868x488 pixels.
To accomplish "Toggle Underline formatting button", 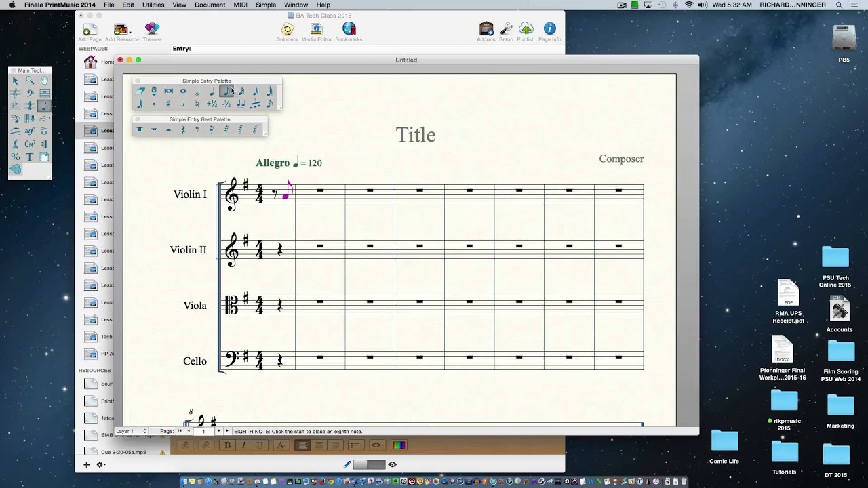I will [260, 445].
